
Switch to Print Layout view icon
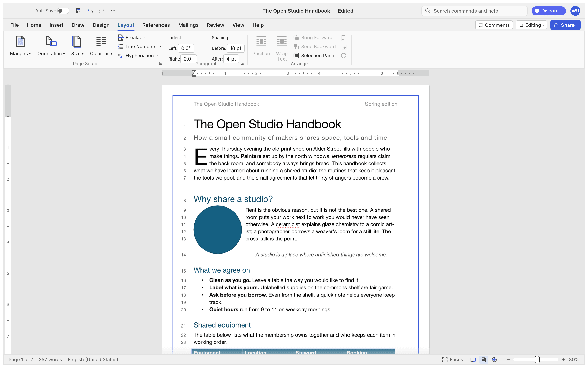(483, 359)
